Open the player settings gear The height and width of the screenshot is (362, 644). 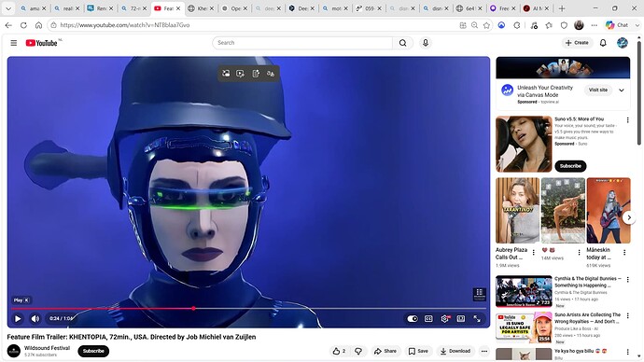tap(445, 318)
